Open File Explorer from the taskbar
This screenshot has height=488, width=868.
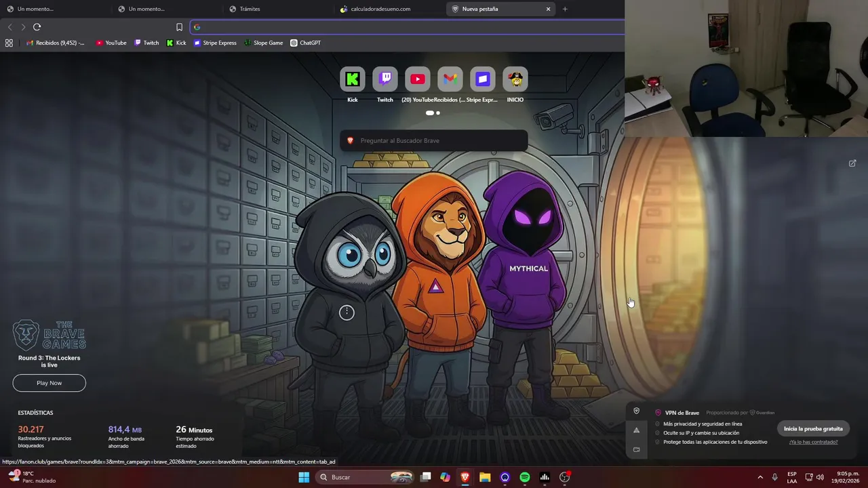485,477
